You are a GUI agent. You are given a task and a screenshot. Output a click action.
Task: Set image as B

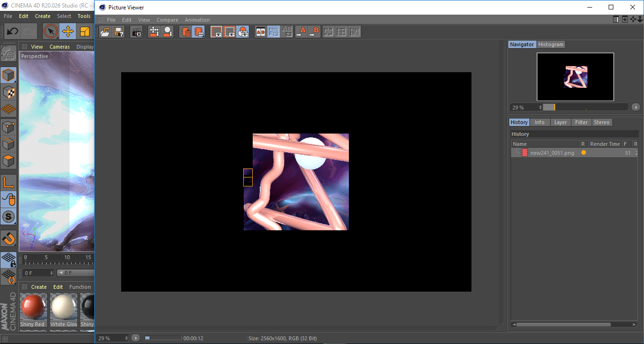tap(314, 32)
